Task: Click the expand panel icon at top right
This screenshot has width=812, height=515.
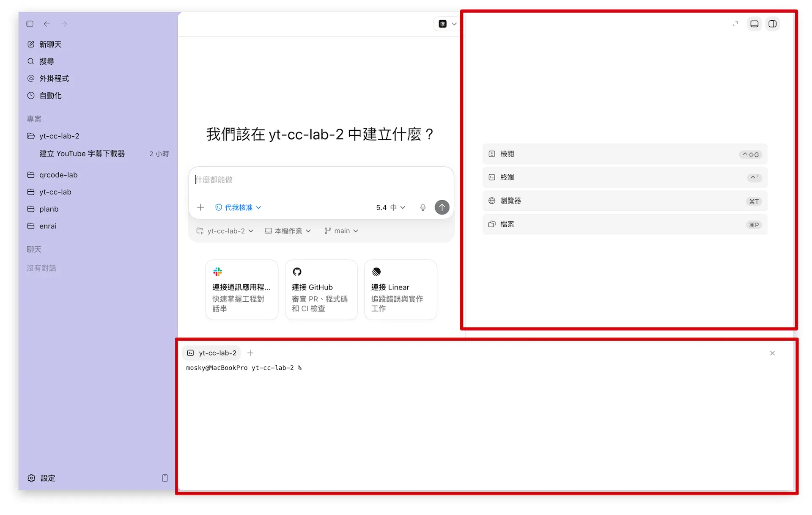Action: pos(735,24)
